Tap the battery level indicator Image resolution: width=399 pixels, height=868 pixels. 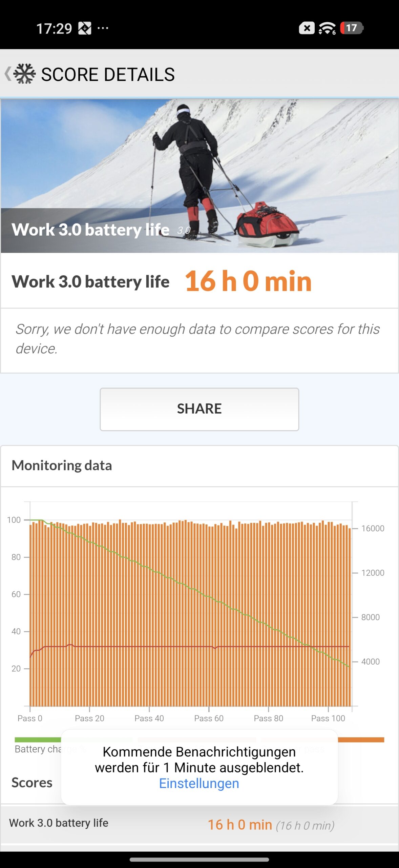352,28
